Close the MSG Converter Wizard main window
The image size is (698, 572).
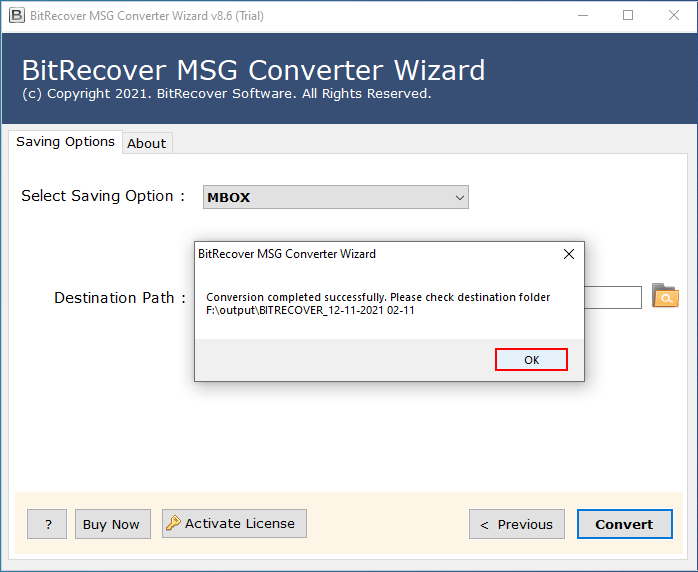[x=674, y=16]
